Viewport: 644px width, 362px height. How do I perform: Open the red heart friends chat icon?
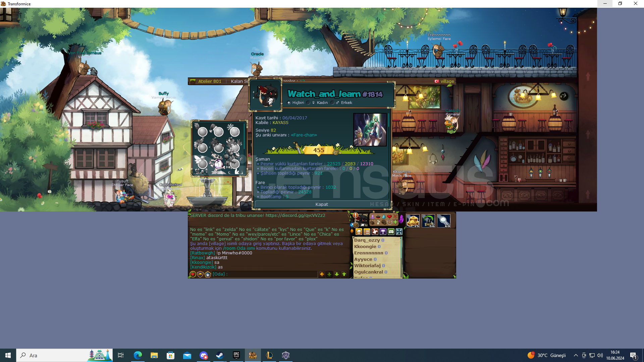(x=193, y=274)
